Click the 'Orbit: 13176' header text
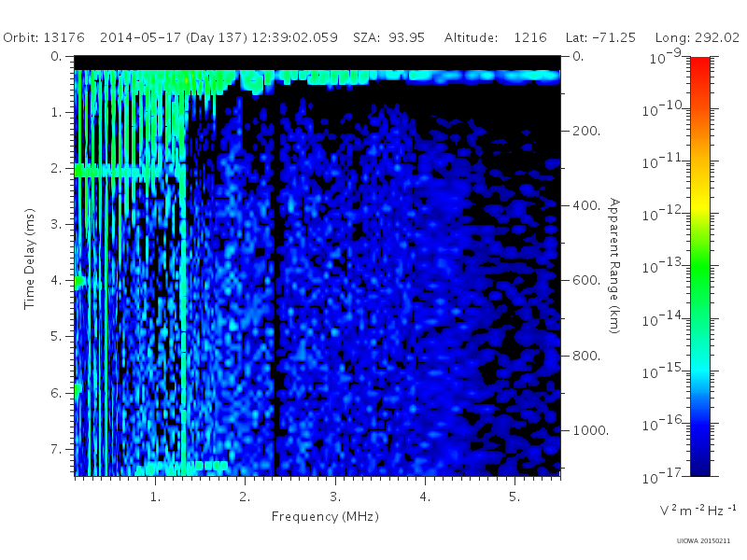Viewport: 747px width, 560px height. (44, 37)
